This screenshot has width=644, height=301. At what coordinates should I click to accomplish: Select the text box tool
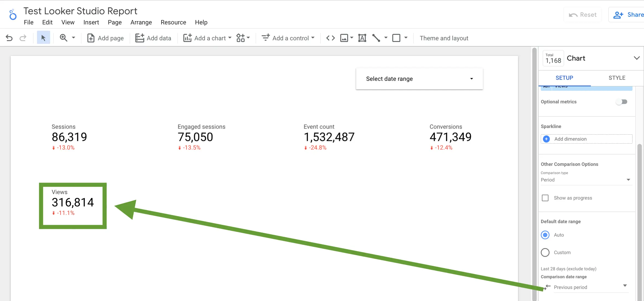tap(362, 38)
